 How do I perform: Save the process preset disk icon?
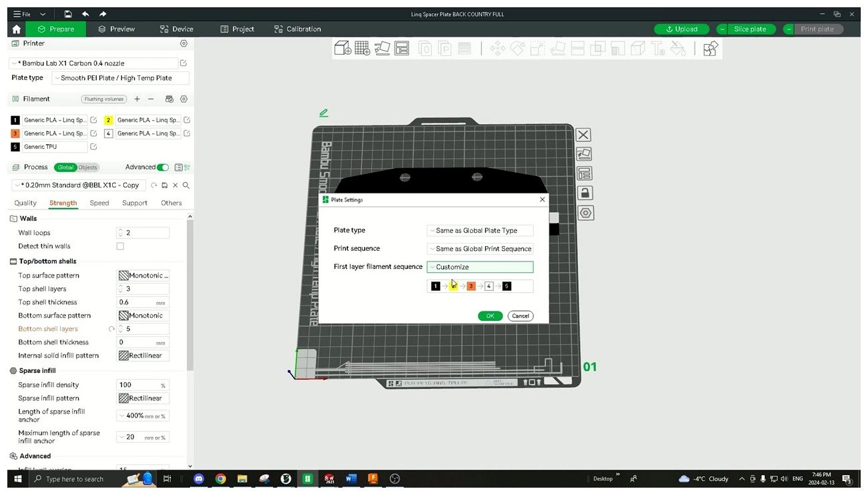165,185
